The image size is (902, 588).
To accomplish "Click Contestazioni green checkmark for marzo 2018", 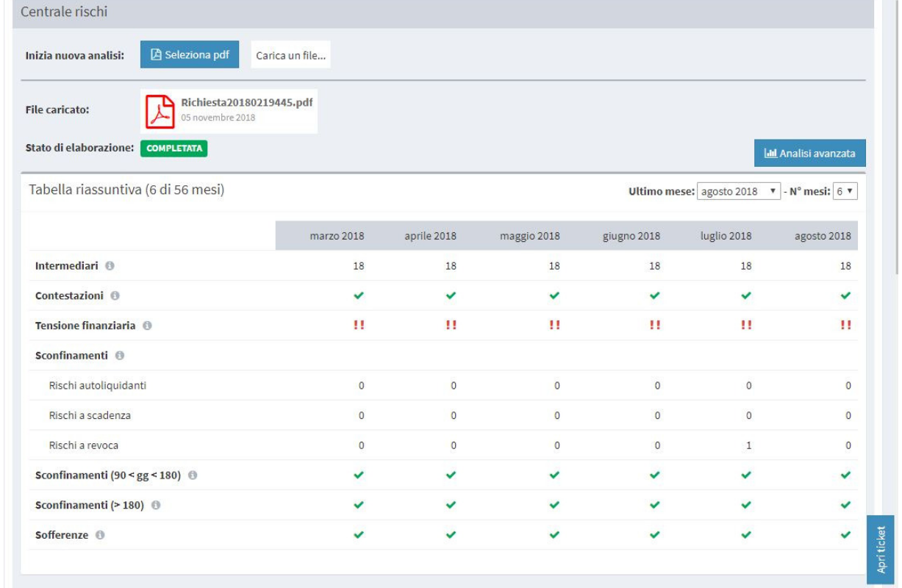I will (x=359, y=296).
